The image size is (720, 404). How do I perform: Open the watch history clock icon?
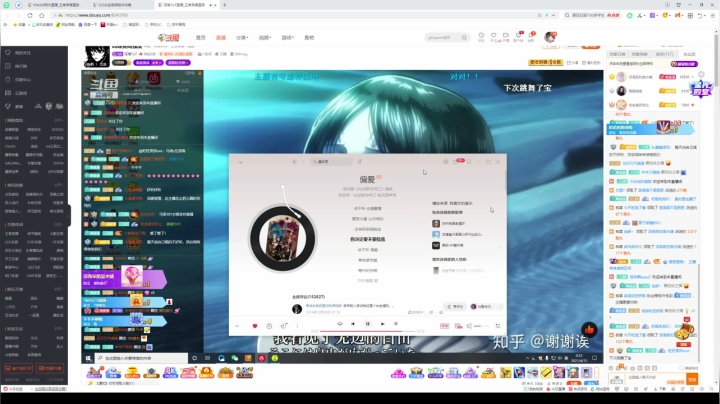pos(481,36)
